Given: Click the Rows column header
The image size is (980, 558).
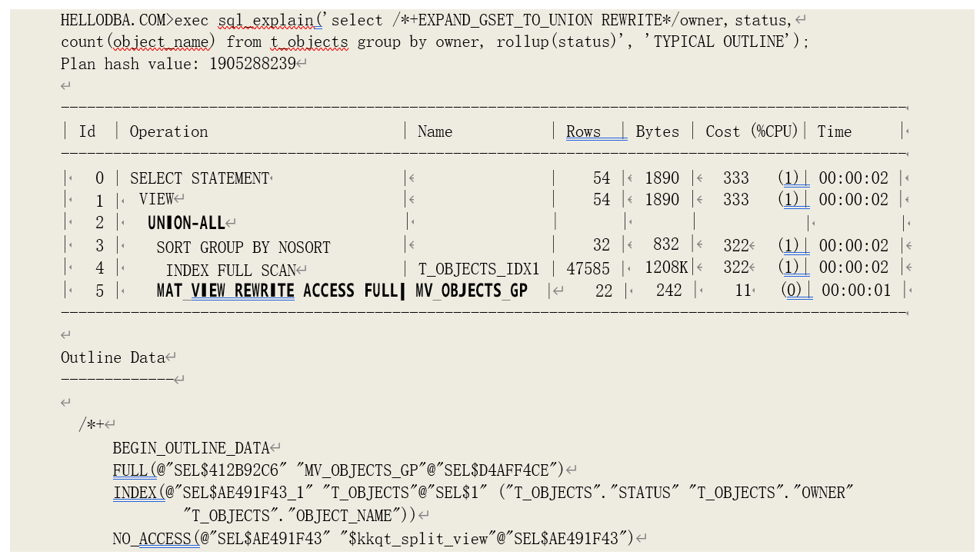Looking at the screenshot, I should pos(583,131).
